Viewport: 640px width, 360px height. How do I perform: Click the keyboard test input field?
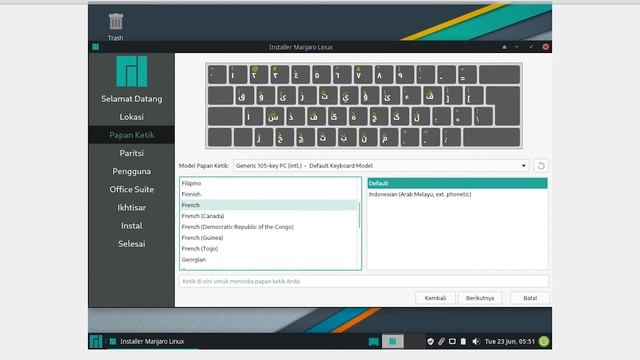click(364, 281)
